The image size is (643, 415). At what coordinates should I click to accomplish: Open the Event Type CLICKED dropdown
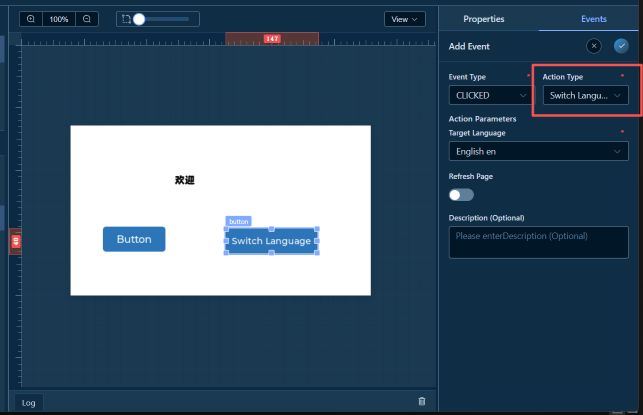click(x=490, y=95)
